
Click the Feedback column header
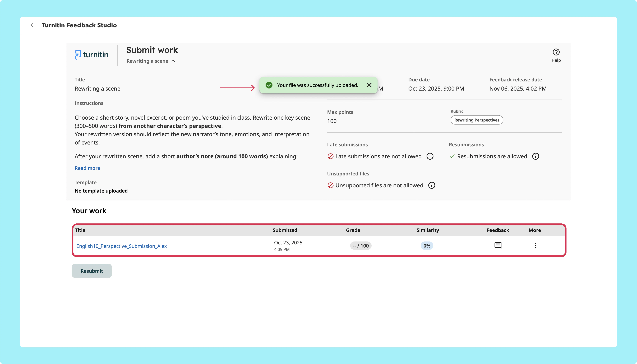pos(498,230)
